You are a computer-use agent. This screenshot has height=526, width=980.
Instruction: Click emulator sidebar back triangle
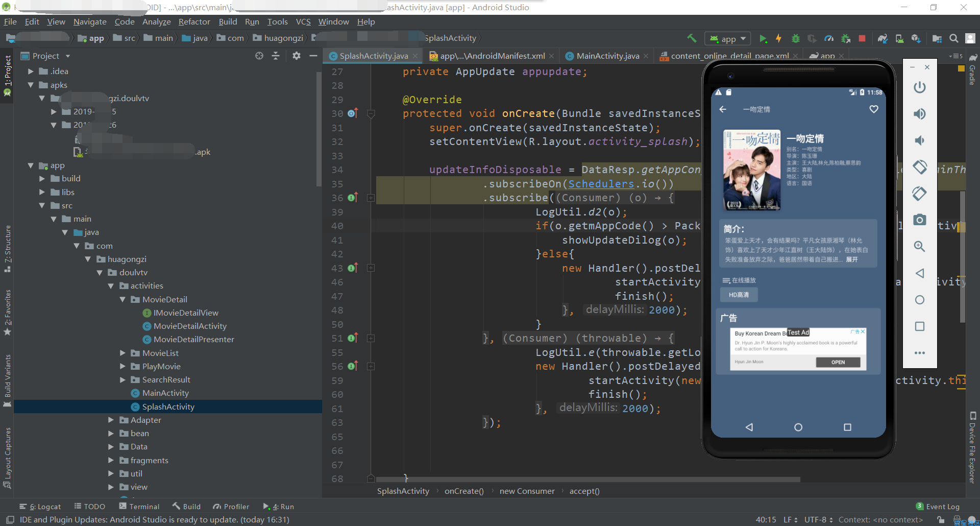pos(920,273)
